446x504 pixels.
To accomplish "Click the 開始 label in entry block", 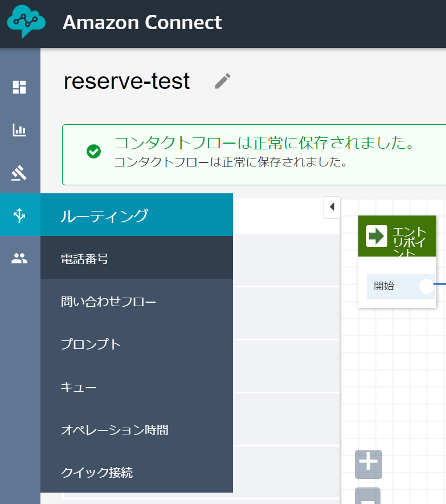I will 384,286.
